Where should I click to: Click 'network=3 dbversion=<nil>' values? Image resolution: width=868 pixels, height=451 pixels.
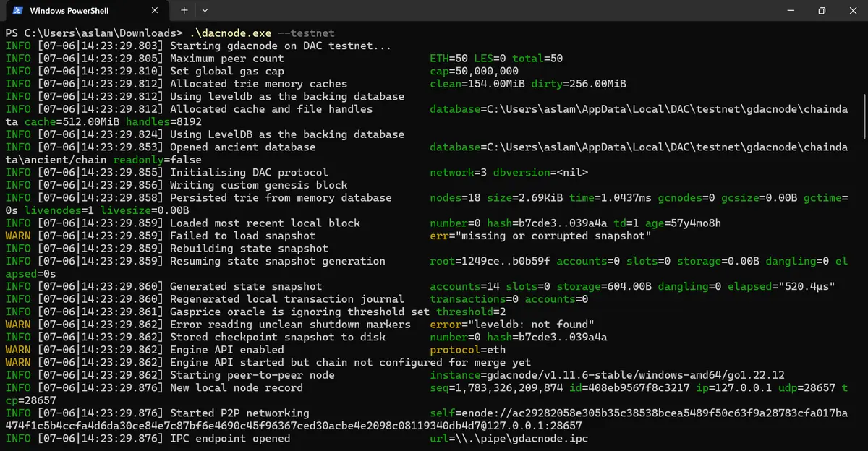click(509, 172)
